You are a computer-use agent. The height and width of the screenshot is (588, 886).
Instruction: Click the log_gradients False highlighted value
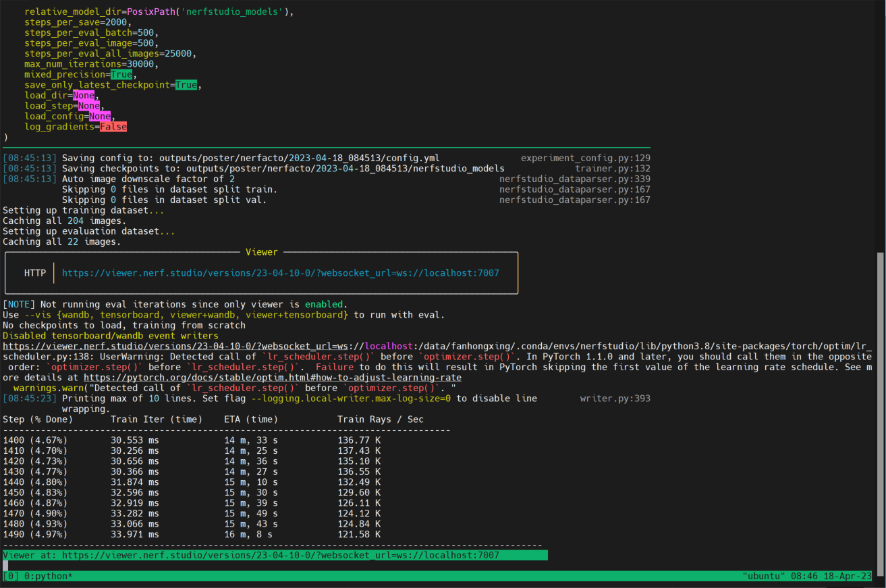click(113, 126)
